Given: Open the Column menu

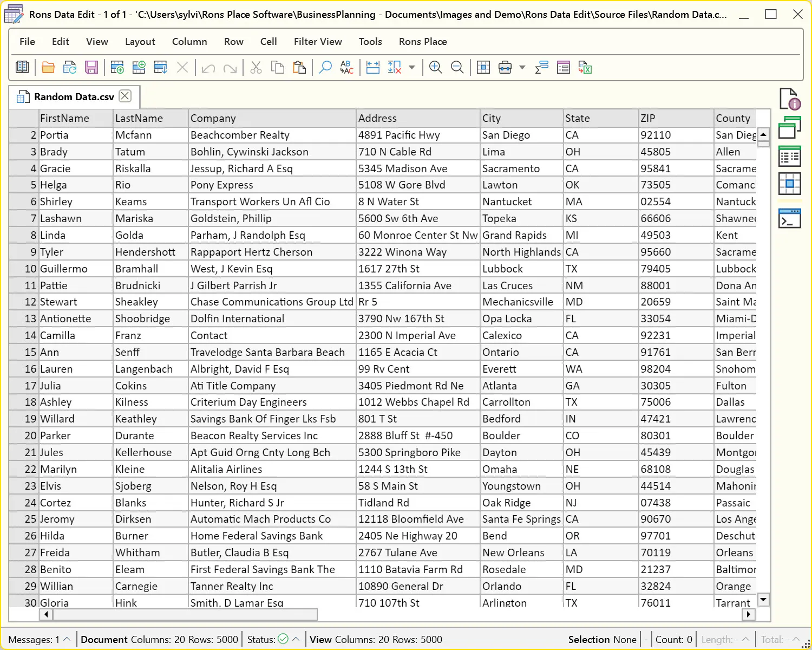Looking at the screenshot, I should 189,41.
